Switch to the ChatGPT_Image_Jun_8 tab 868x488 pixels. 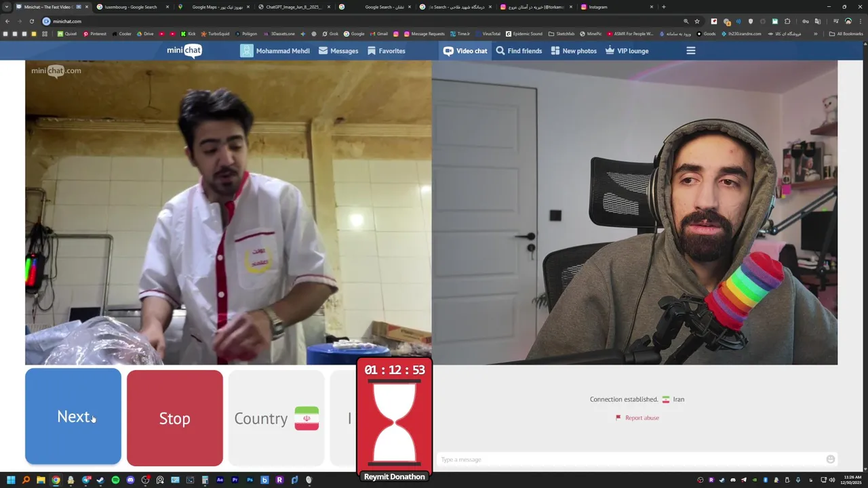tap(295, 7)
